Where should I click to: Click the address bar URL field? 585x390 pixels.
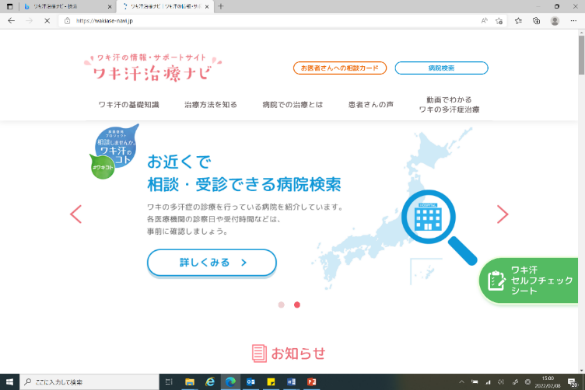pos(269,21)
